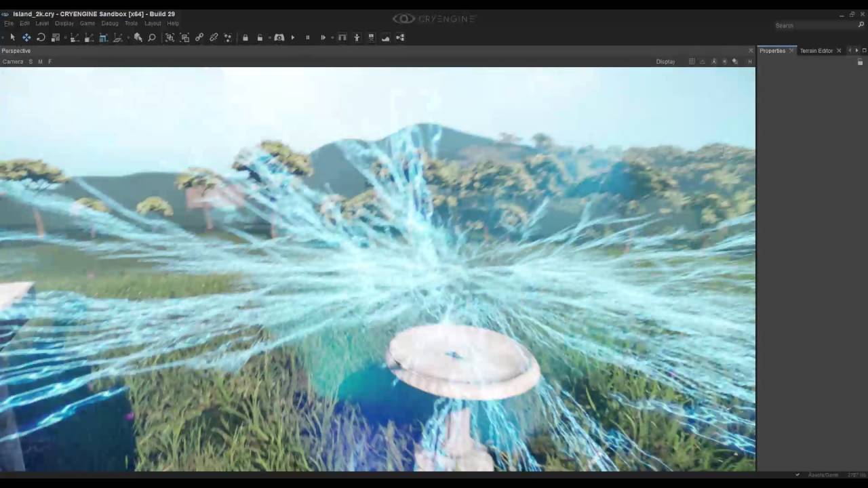The height and width of the screenshot is (488, 868).
Task: Click the play button in toolbar
Action: point(293,37)
